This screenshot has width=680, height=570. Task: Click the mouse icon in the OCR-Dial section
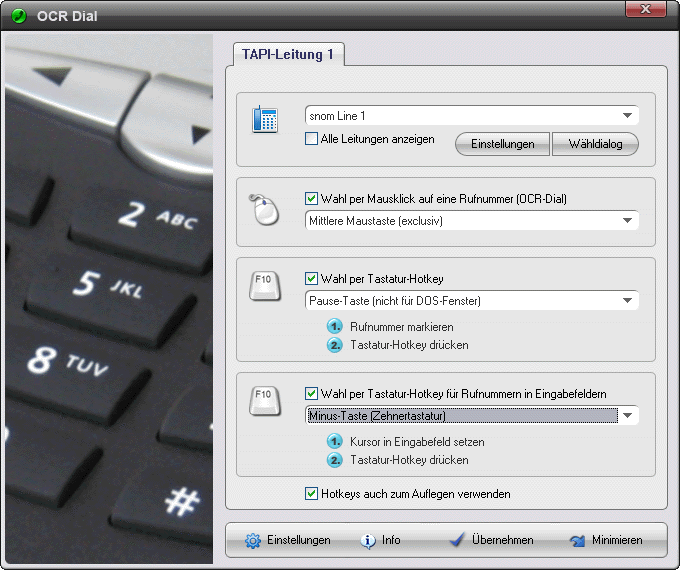(264, 211)
